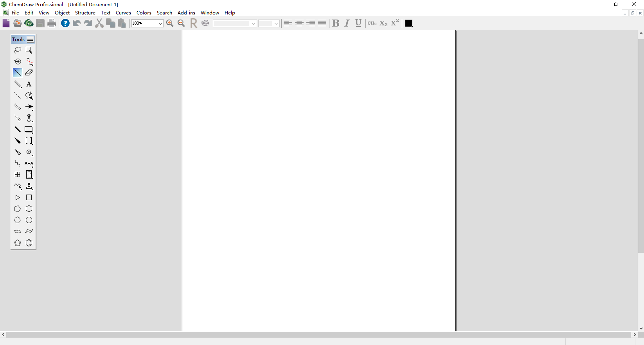Select the Cyclohexane ring tool

[29, 209]
